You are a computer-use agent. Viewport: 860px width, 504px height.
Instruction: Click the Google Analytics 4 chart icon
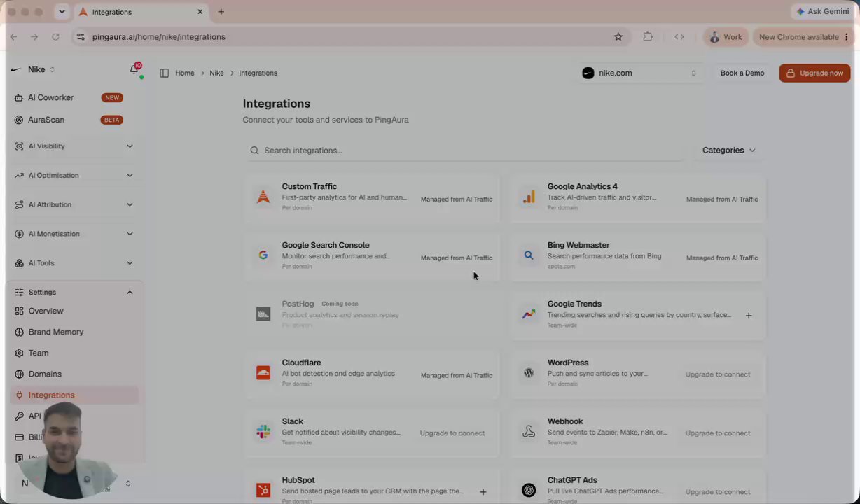[529, 197]
